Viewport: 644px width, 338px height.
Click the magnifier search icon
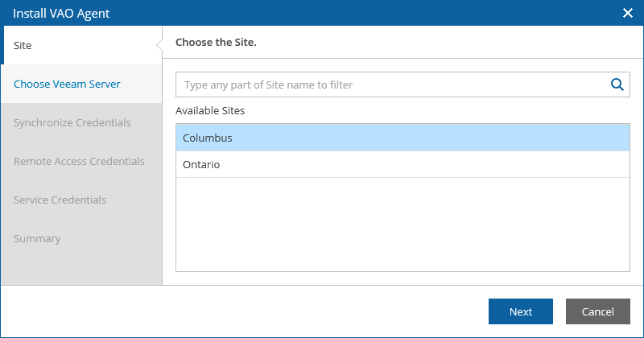tap(617, 84)
